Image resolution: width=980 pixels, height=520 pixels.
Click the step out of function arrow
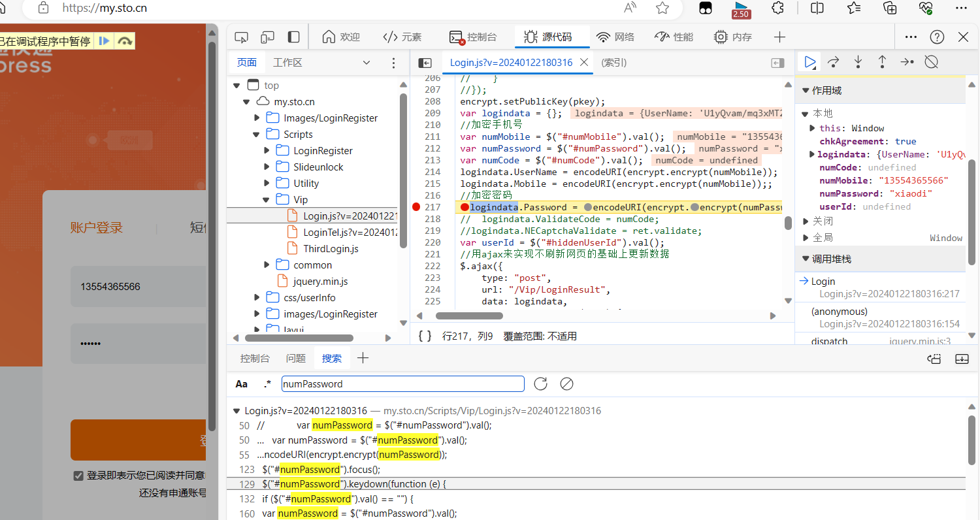(882, 62)
